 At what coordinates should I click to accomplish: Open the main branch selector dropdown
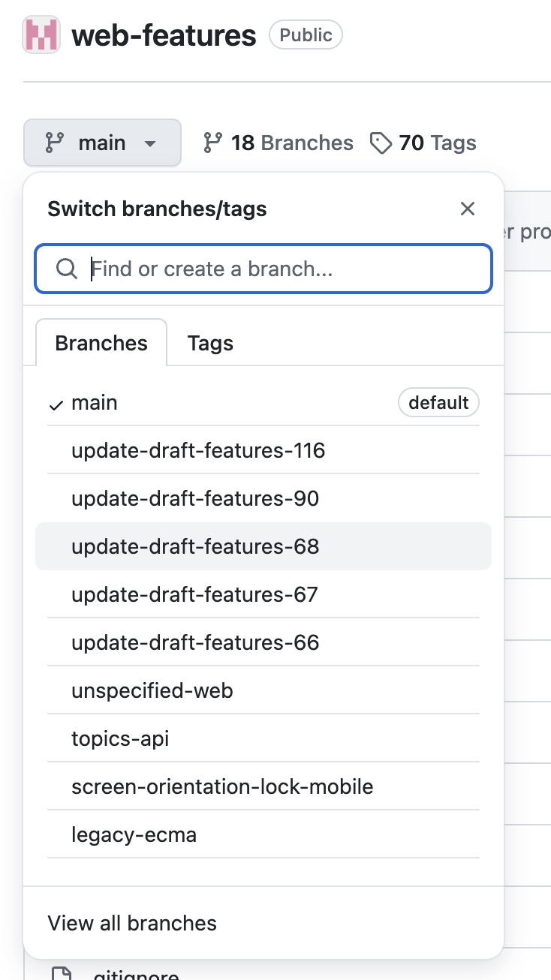102,143
